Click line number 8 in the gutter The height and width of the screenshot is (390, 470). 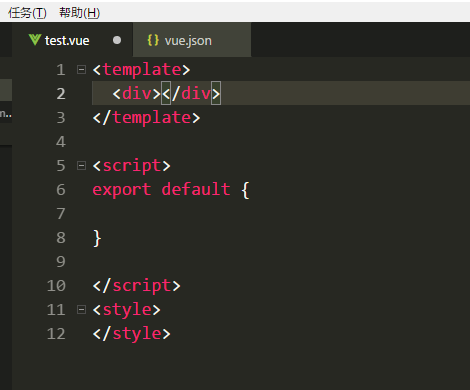click(61, 238)
